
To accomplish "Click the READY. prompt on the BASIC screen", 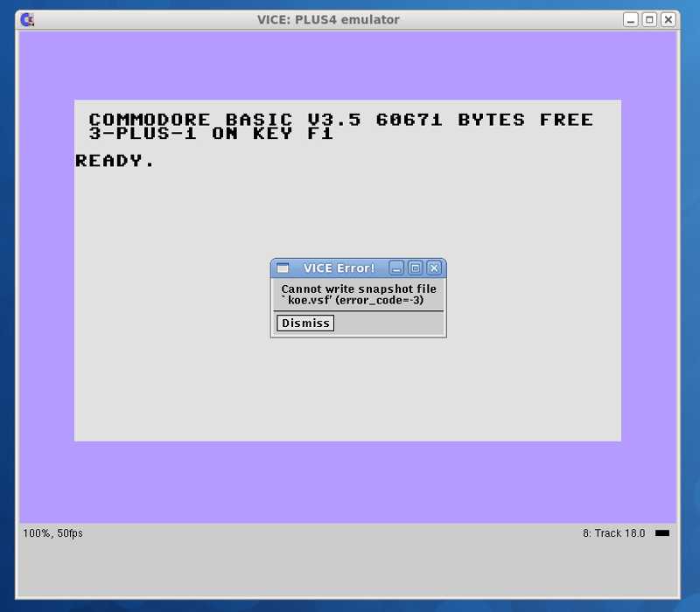I will pyautogui.click(x=115, y=161).
